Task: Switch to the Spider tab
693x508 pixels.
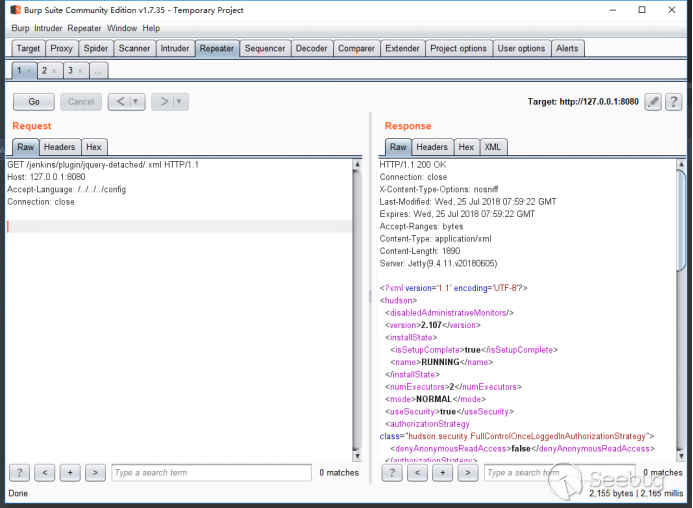Action: [96, 49]
